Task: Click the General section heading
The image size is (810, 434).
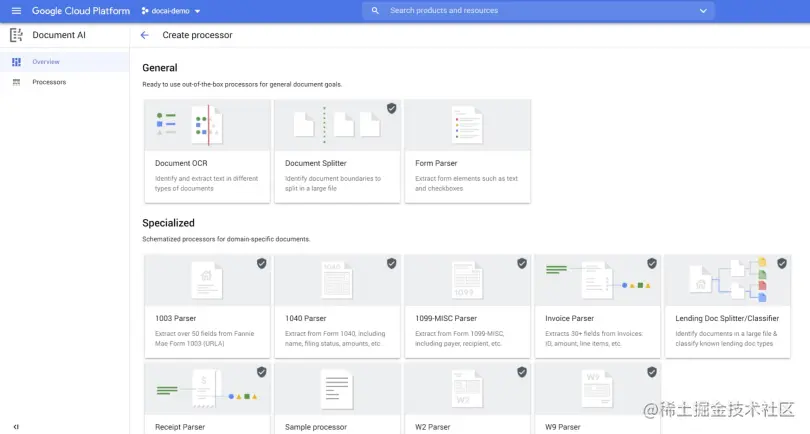Action: [160, 68]
